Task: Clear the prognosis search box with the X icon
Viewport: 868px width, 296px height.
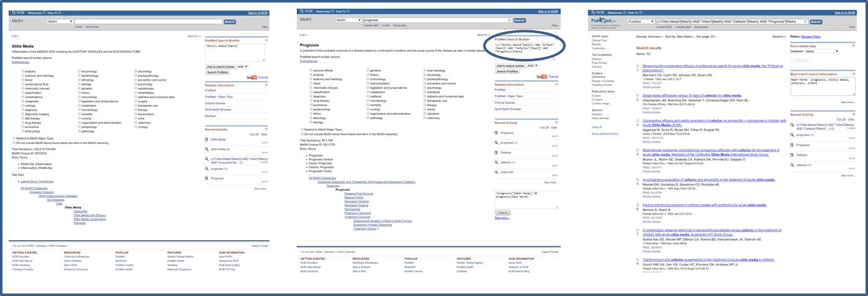Action: pyautogui.click(x=510, y=21)
